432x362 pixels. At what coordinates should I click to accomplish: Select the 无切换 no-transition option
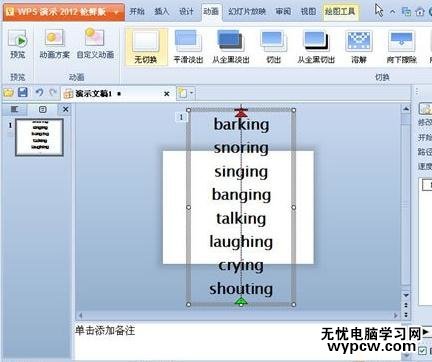(146, 47)
